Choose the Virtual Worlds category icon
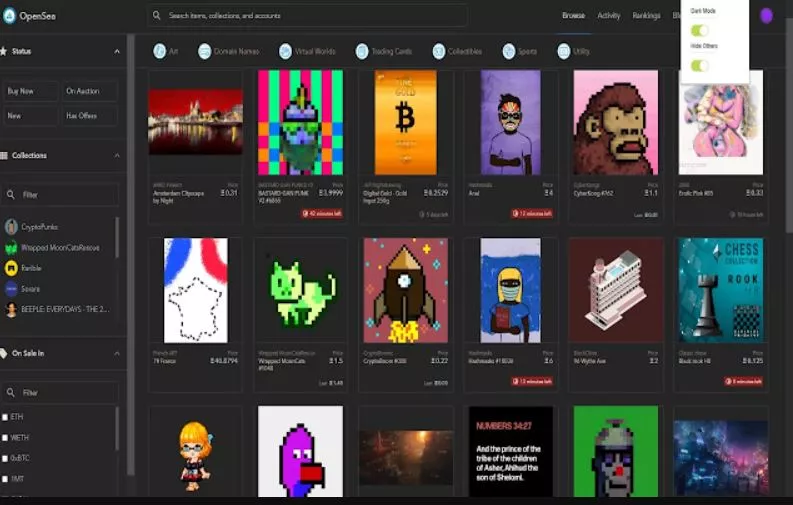 pos(286,51)
